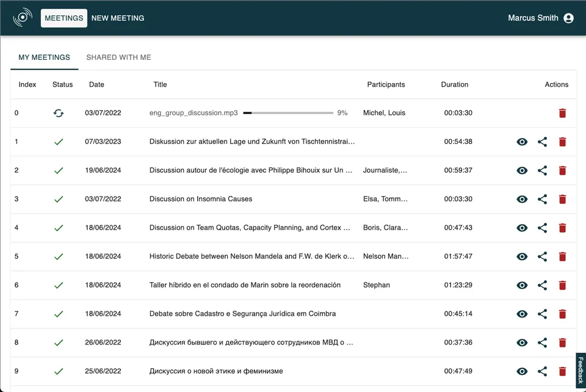
Task: View the Дискуссия сотрудников МВД meeting
Action: tap(522, 343)
